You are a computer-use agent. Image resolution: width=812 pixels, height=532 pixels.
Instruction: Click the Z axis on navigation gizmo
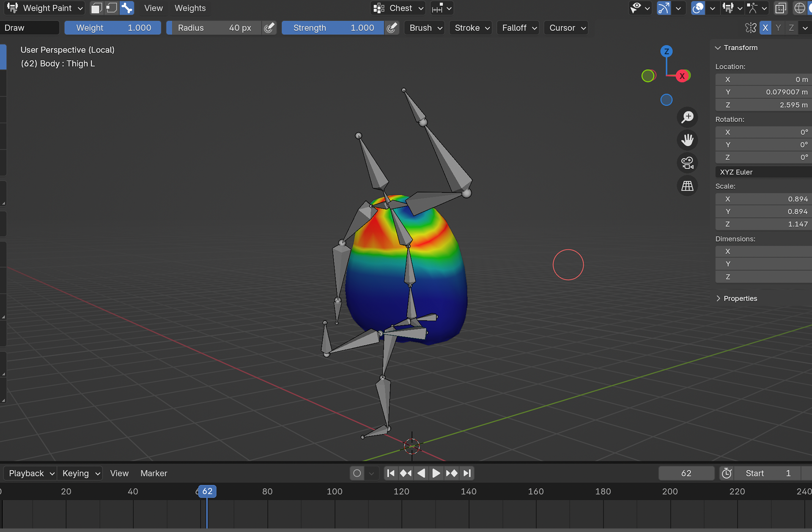(667, 52)
